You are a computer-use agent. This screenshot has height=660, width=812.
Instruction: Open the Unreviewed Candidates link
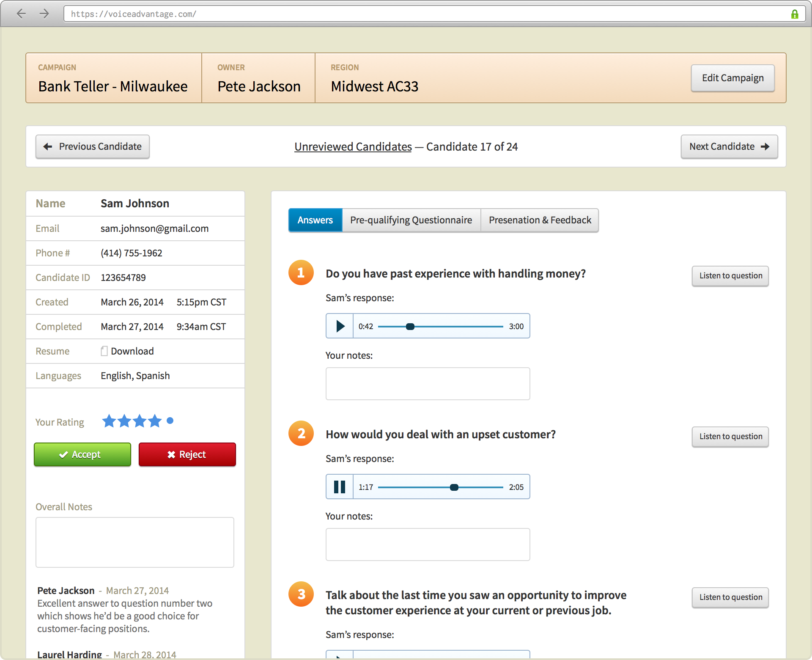coord(353,147)
